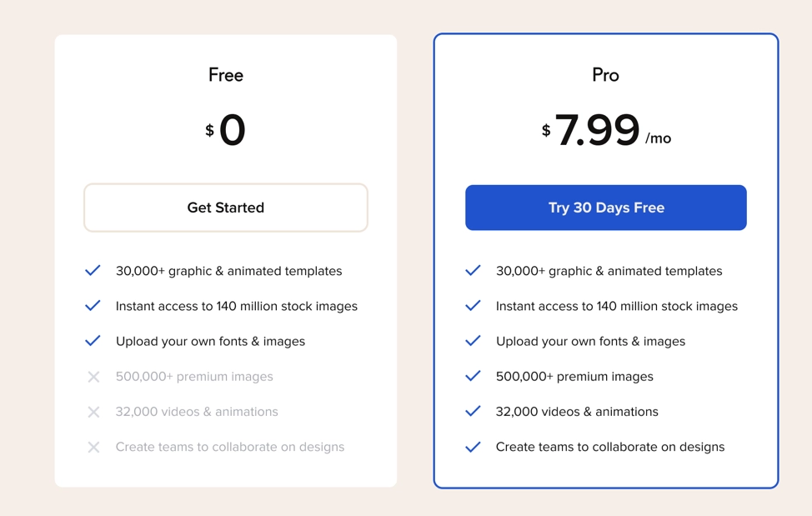The width and height of the screenshot is (812, 516).
Task: Click checkmark by Free plan's upload fonts feature
Action: [93, 341]
